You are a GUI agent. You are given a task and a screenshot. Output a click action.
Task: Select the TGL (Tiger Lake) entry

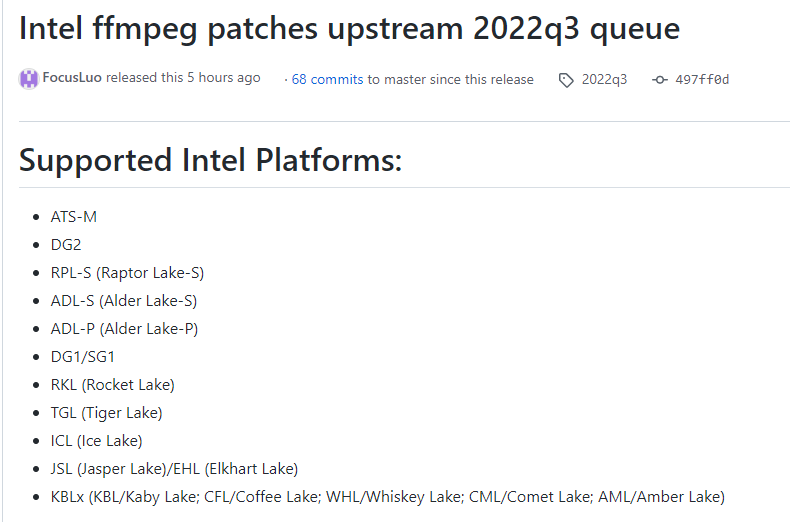point(107,413)
